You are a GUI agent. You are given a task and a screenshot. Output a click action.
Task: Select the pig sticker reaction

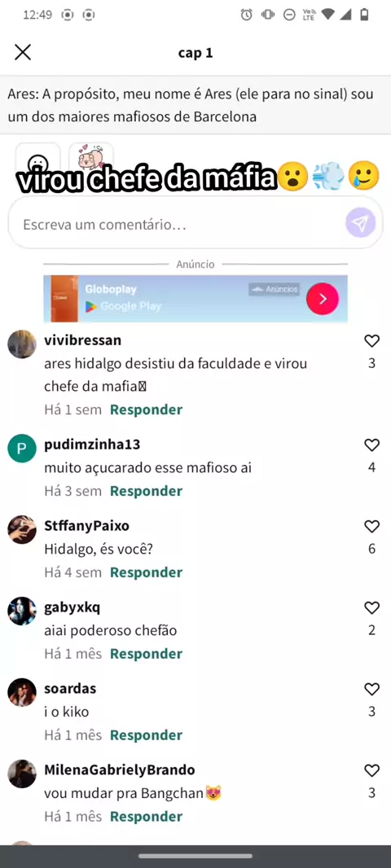[x=91, y=158]
